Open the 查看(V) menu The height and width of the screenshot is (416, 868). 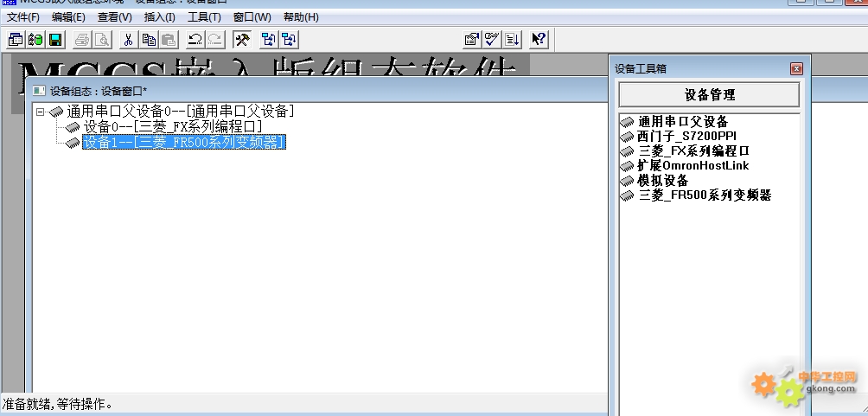[115, 17]
